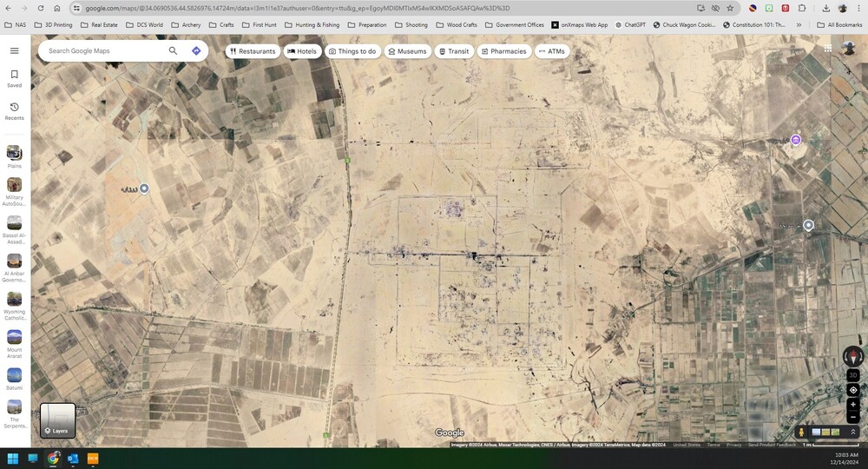Open the Recents panel

(x=15, y=111)
